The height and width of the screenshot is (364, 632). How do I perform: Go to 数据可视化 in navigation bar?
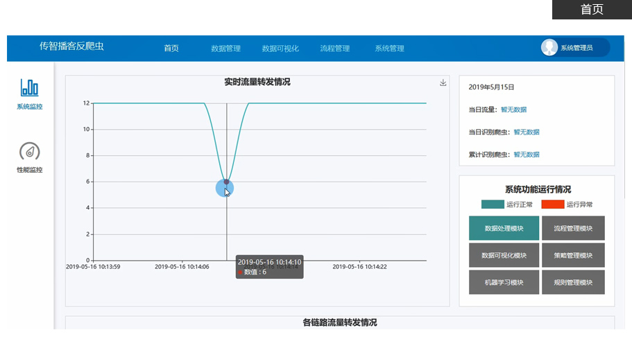click(x=280, y=49)
